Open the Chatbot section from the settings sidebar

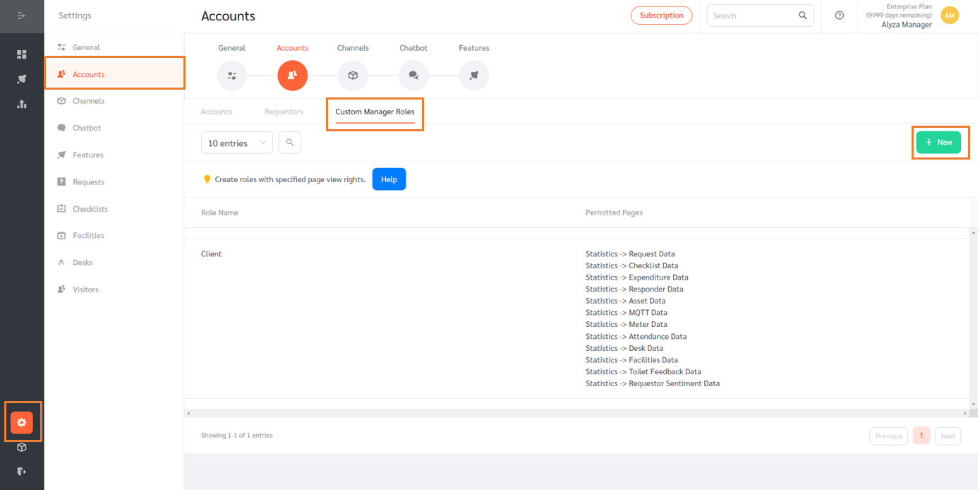[x=88, y=127]
